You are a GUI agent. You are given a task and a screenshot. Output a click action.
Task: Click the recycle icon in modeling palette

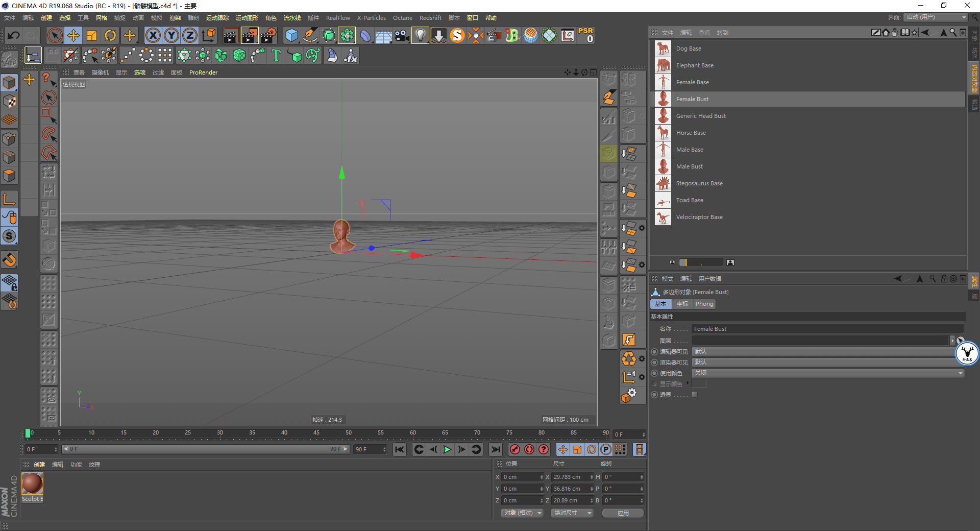click(629, 358)
